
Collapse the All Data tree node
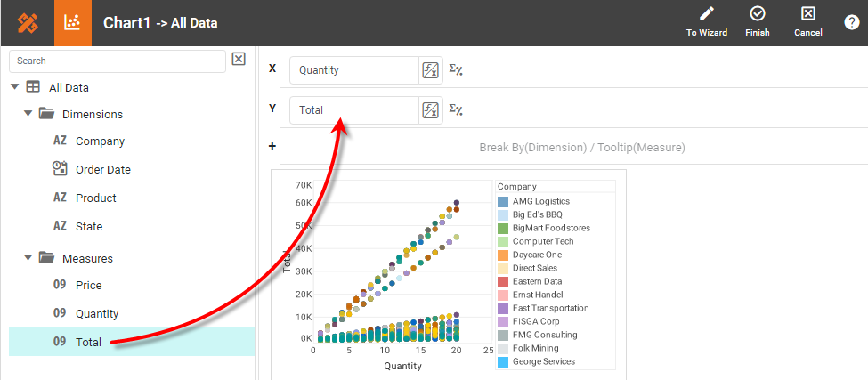click(x=14, y=87)
